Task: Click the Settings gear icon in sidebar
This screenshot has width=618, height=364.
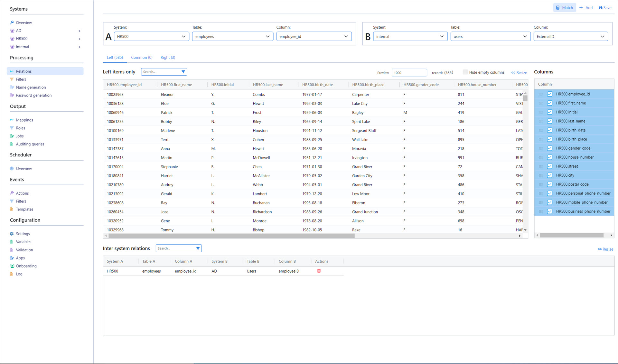Action: coord(12,234)
